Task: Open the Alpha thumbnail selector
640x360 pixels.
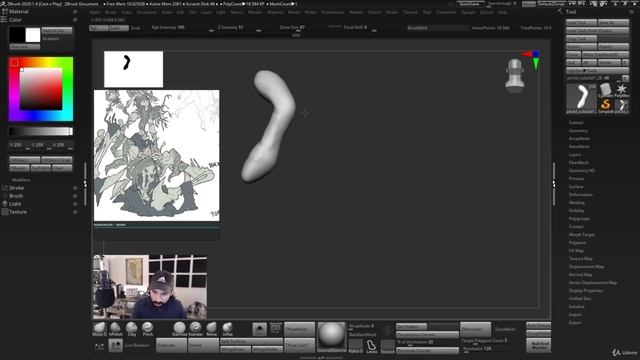Action: [x=355, y=346]
